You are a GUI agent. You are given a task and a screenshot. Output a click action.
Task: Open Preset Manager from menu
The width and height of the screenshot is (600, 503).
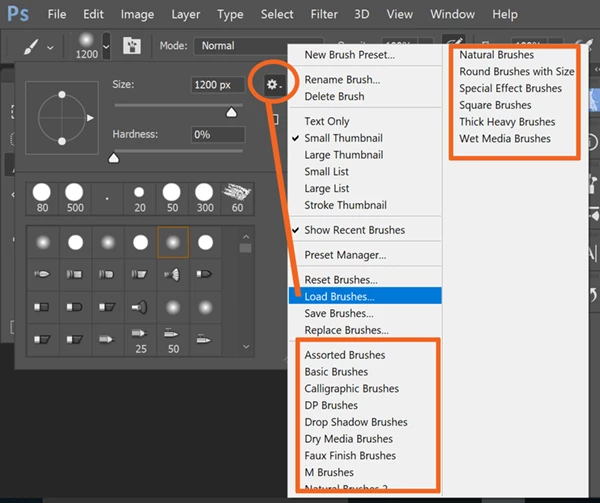coord(365,255)
